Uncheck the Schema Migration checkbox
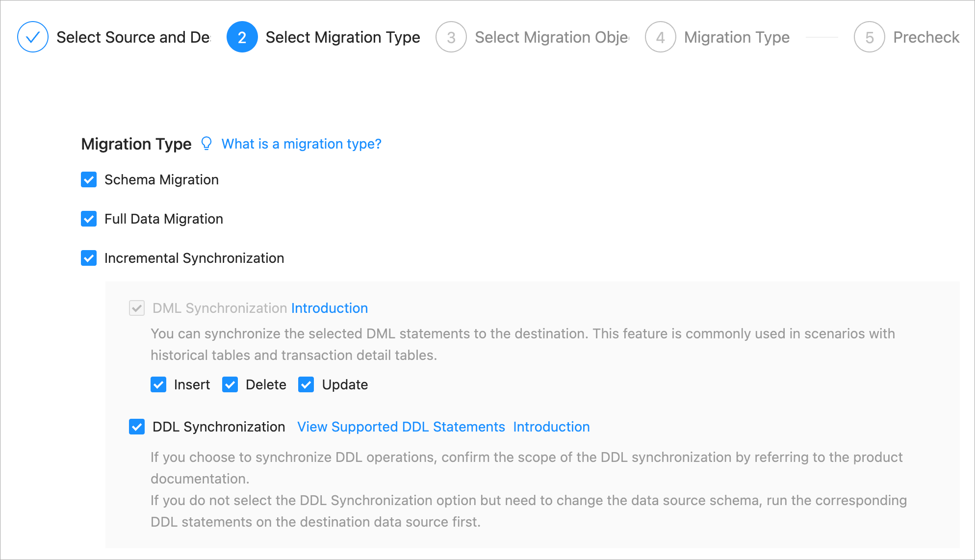 click(x=89, y=179)
